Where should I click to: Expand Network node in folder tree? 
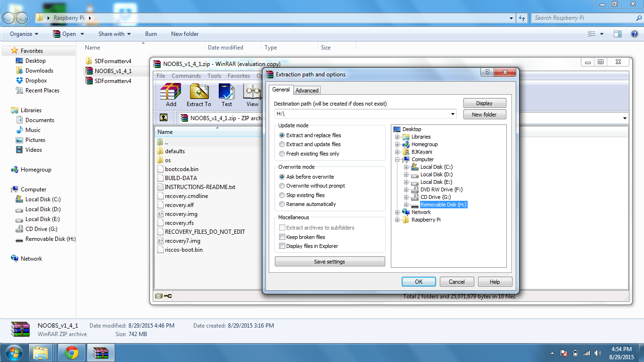pos(397,212)
